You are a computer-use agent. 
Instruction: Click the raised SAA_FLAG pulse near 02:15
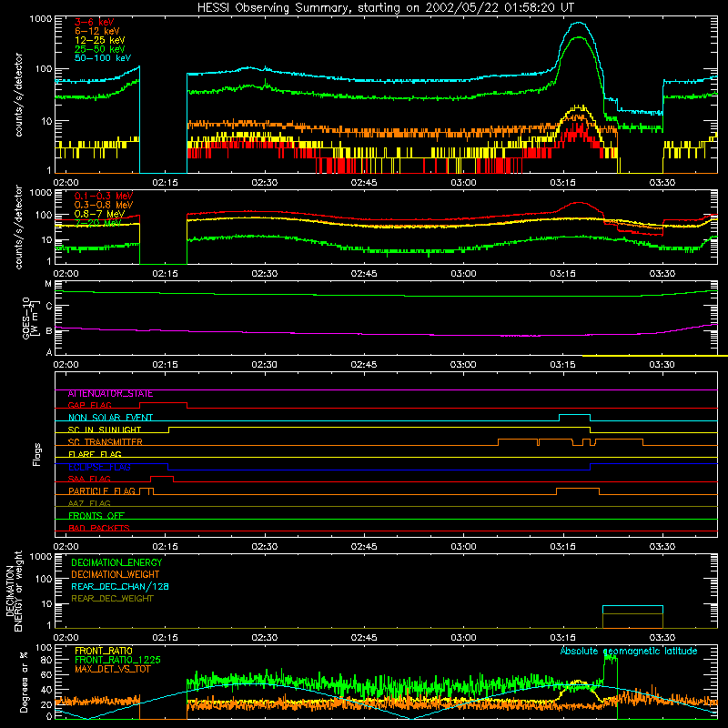tap(162, 479)
